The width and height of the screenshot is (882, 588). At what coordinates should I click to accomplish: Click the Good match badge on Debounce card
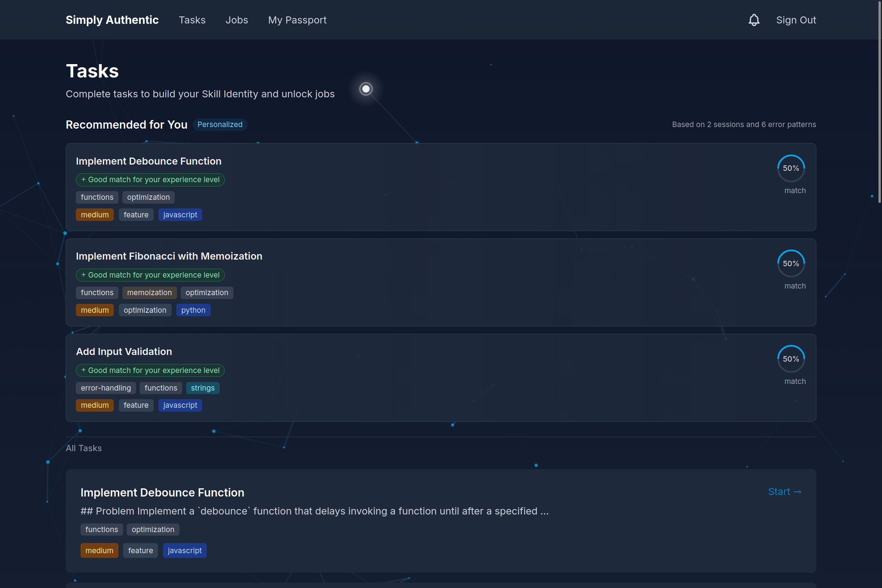pos(150,180)
